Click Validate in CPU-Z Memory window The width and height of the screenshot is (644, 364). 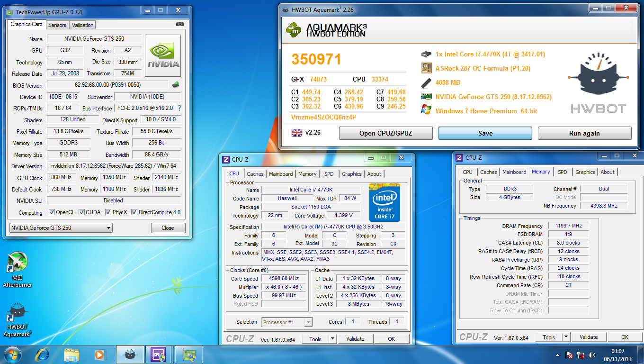point(589,337)
